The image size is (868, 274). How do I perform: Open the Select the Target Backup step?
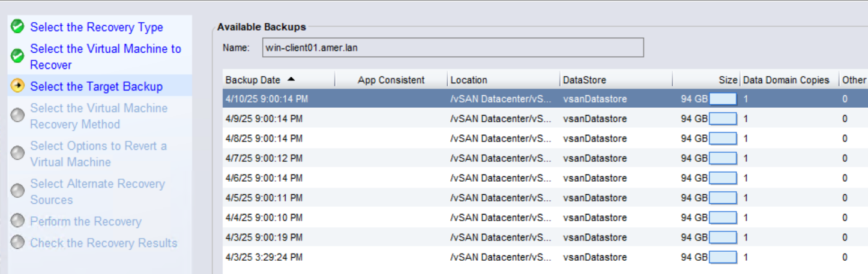(x=96, y=86)
